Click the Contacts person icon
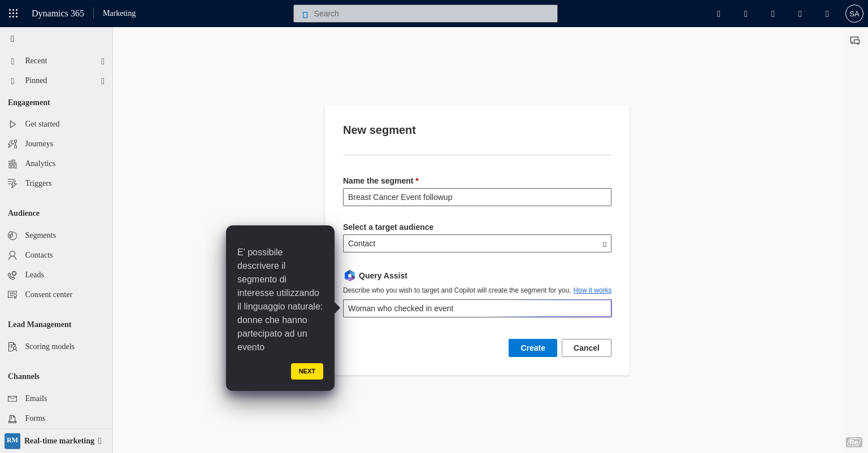This screenshot has height=453, width=868. [x=12, y=255]
